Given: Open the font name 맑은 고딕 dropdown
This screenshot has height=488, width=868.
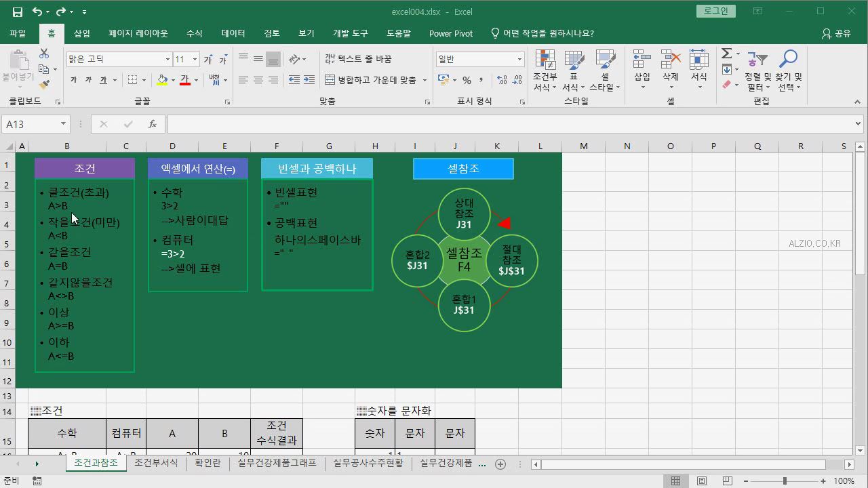Looking at the screenshot, I should 167,60.
